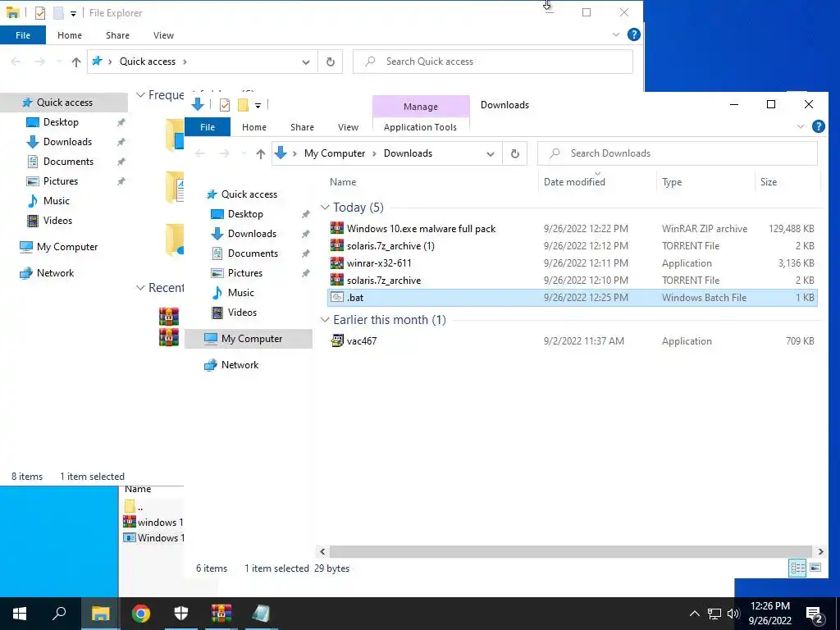This screenshot has height=630, width=840.
Task: Open the View tab in the back File Explorer window
Action: [163, 35]
